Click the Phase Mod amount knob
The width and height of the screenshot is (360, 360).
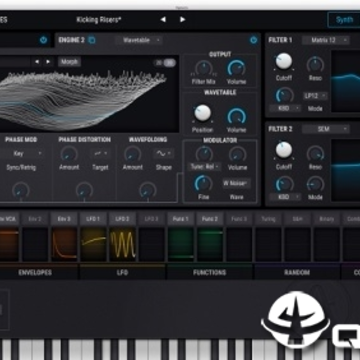coord(21,191)
